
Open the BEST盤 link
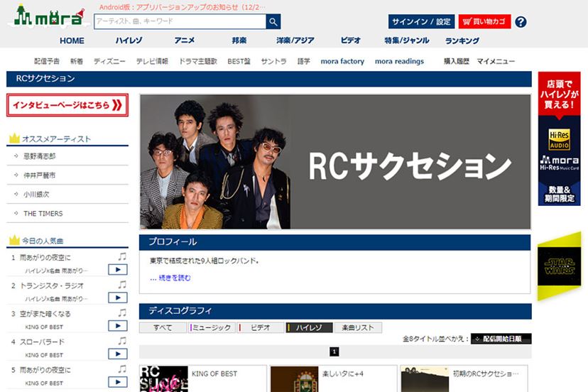(239, 61)
